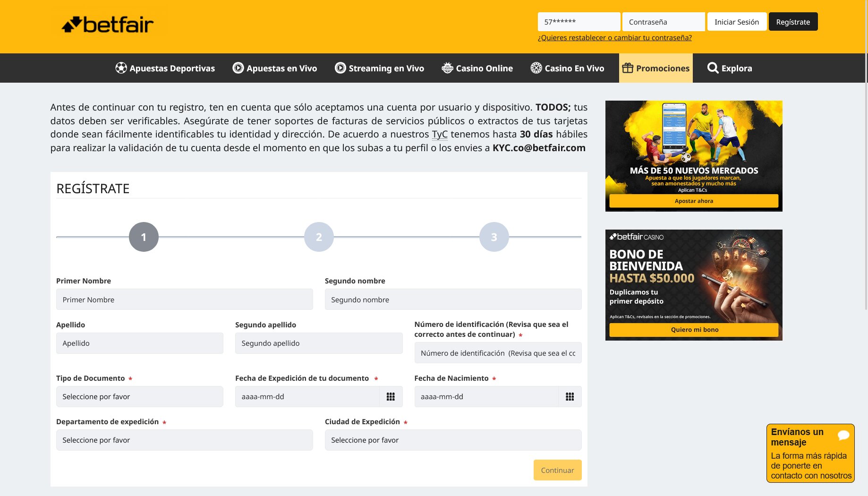Viewport: 868px width, 496px height.
Task: Click the magnifier icon beside Explora
Action: pyautogui.click(x=713, y=68)
